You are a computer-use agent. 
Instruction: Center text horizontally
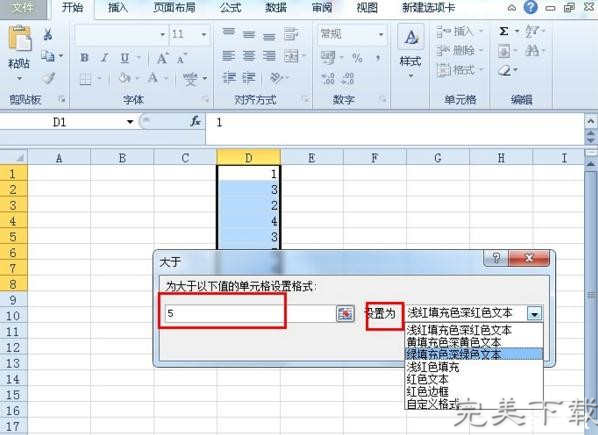click(249, 56)
